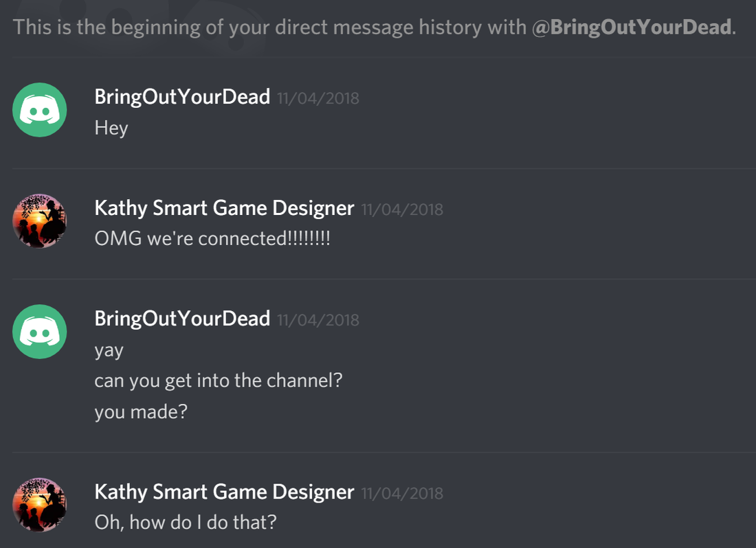Click the 'yay' message line
This screenshot has height=548, width=756.
coord(109,350)
